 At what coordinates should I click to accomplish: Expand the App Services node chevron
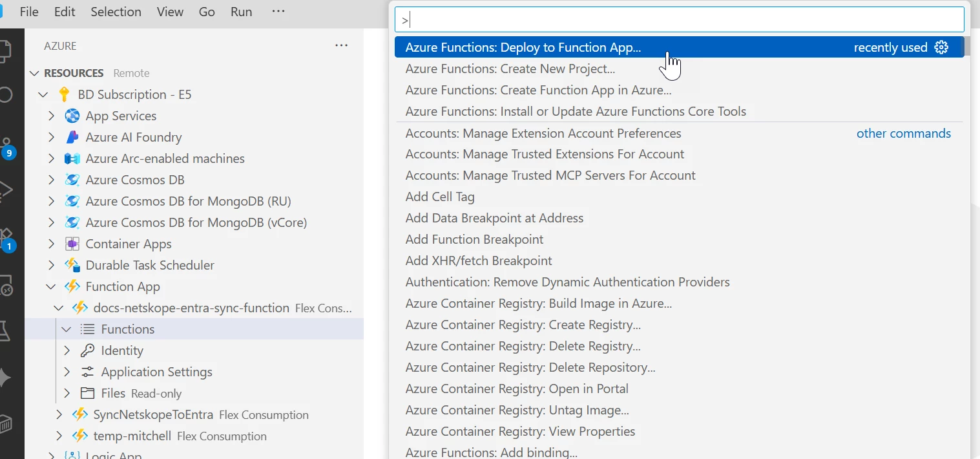coord(52,116)
